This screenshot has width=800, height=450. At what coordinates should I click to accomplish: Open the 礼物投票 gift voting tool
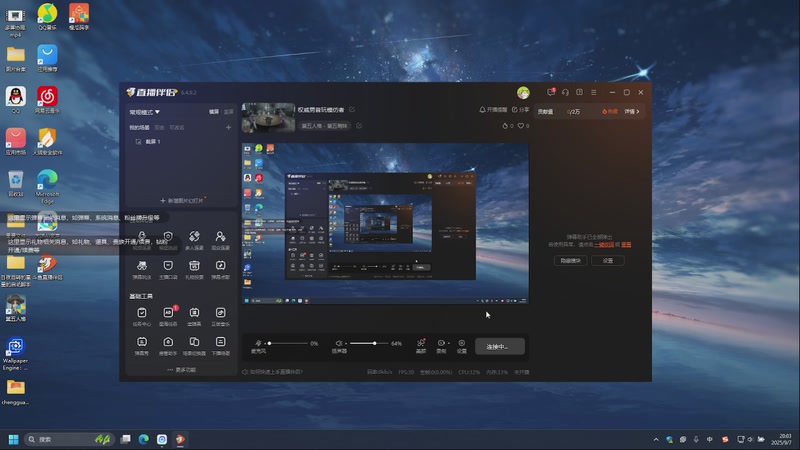pyautogui.click(x=194, y=269)
